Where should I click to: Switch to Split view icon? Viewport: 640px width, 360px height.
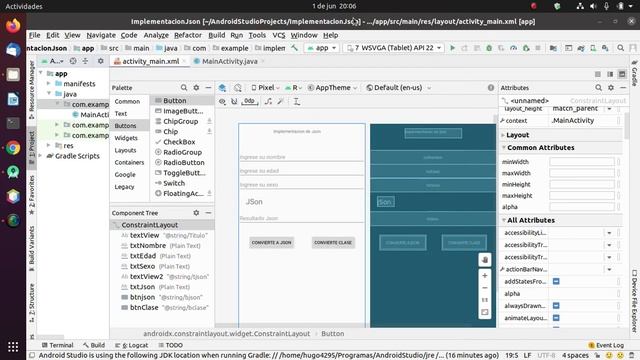click(x=610, y=74)
